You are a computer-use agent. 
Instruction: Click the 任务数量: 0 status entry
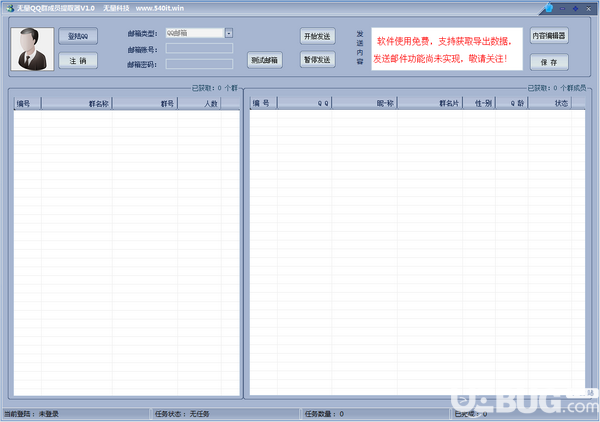click(324, 414)
